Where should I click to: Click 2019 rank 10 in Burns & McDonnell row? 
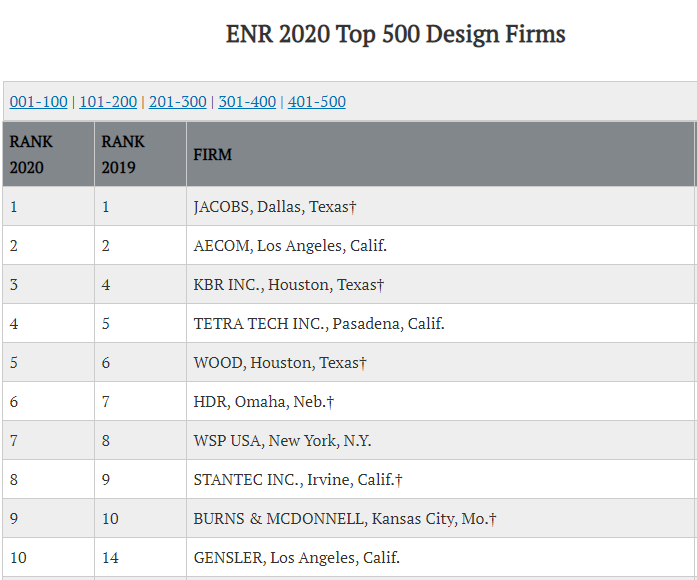click(x=140, y=519)
